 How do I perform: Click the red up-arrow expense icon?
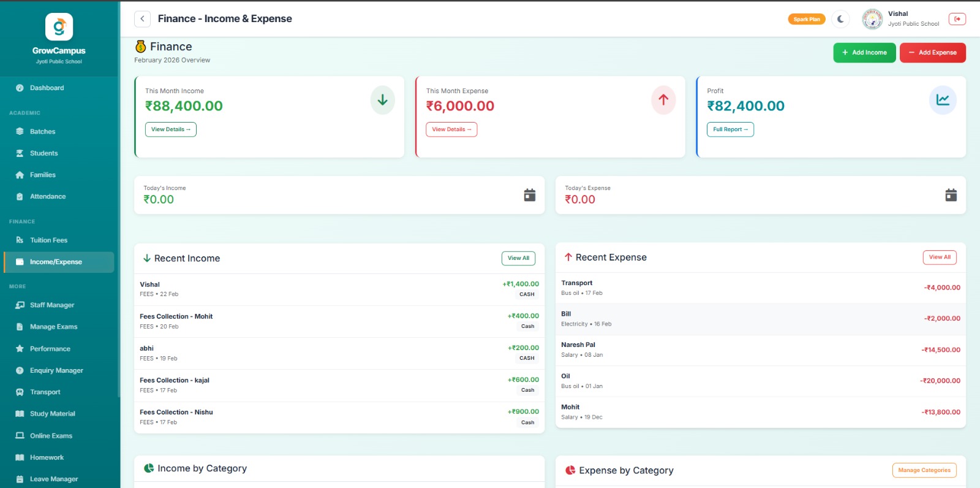click(x=663, y=100)
